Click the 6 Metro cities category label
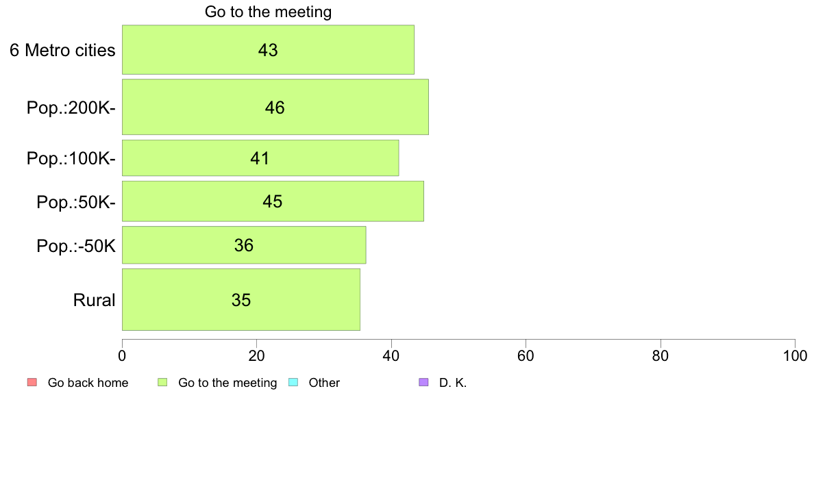814x504 pixels. click(x=62, y=51)
